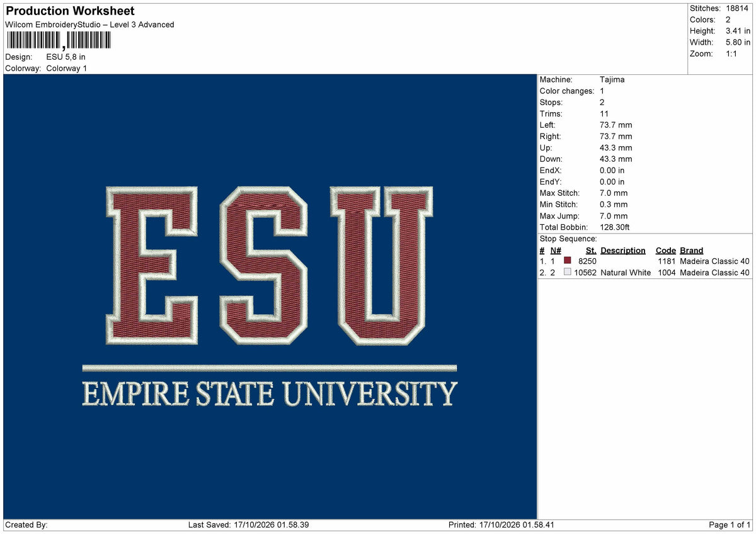This screenshot has height=534, width=756.
Task: Click the Machine value Tajima
Action: pos(612,80)
